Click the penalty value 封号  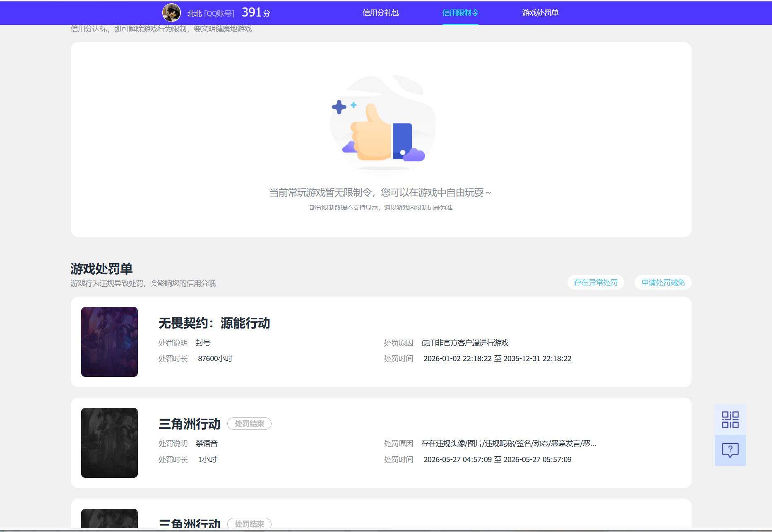click(x=203, y=343)
